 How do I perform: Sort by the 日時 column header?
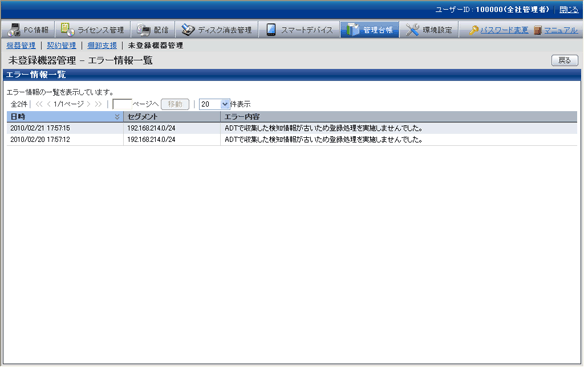[65, 117]
